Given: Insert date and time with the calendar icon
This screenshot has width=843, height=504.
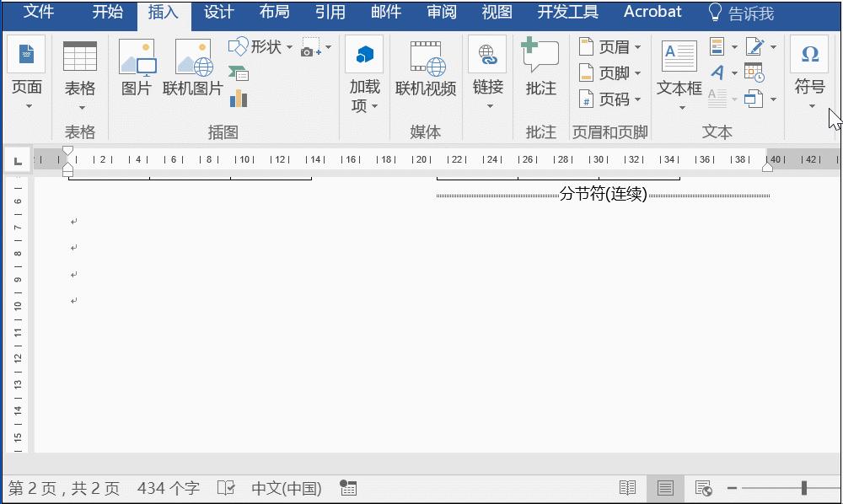Looking at the screenshot, I should coord(754,72).
